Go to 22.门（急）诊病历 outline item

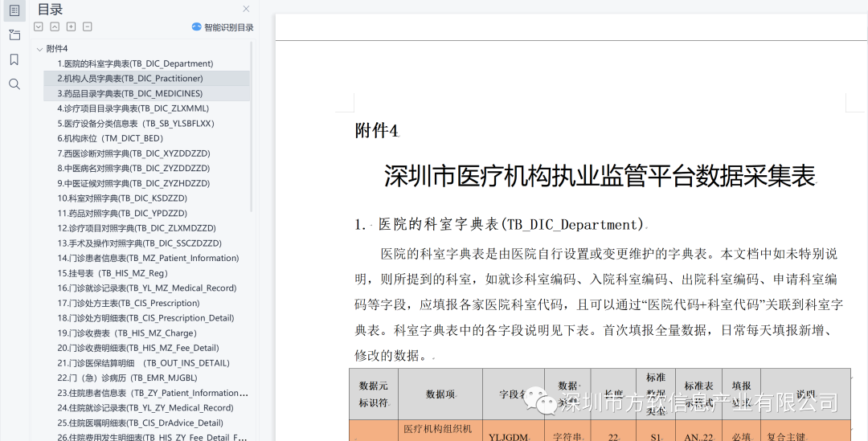coord(127,378)
